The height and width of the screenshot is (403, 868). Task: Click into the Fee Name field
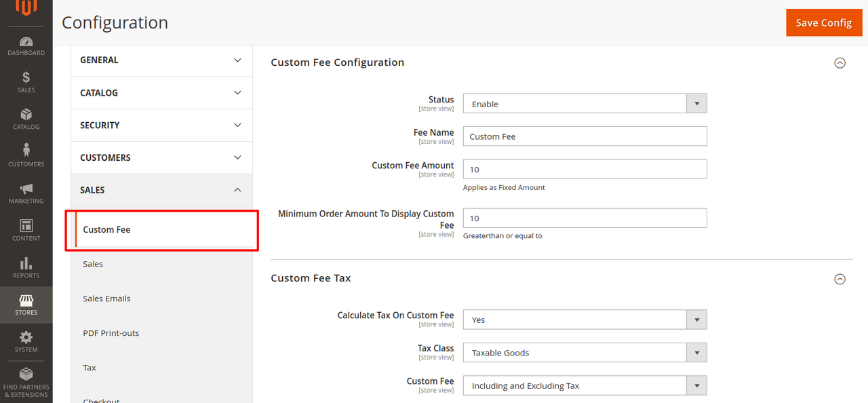pyautogui.click(x=585, y=136)
